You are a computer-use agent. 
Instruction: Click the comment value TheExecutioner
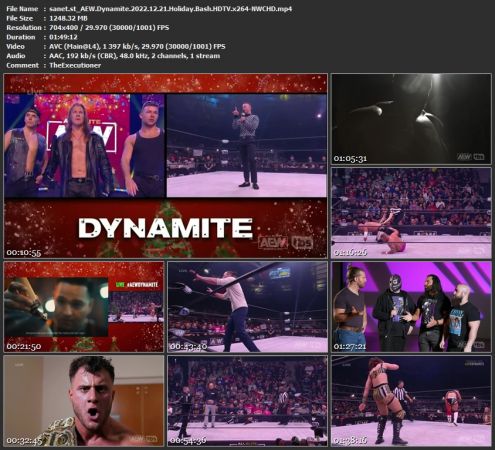pyautogui.click(x=75, y=65)
